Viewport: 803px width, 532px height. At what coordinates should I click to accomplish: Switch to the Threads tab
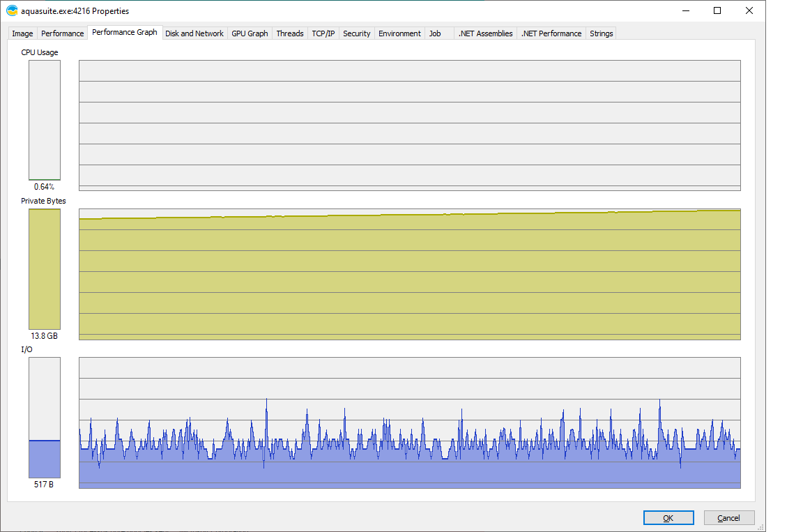tap(289, 33)
